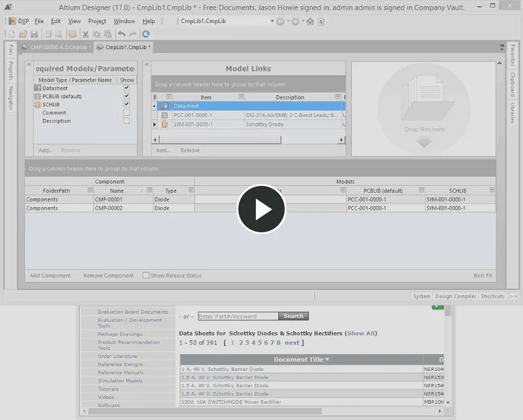Click the Add Component button
523x420 pixels.
click(x=50, y=276)
